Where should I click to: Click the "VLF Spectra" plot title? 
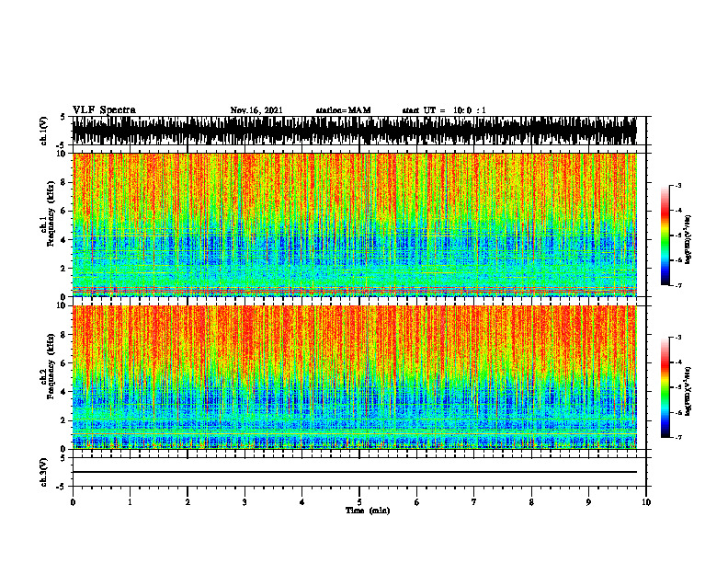coord(104,110)
